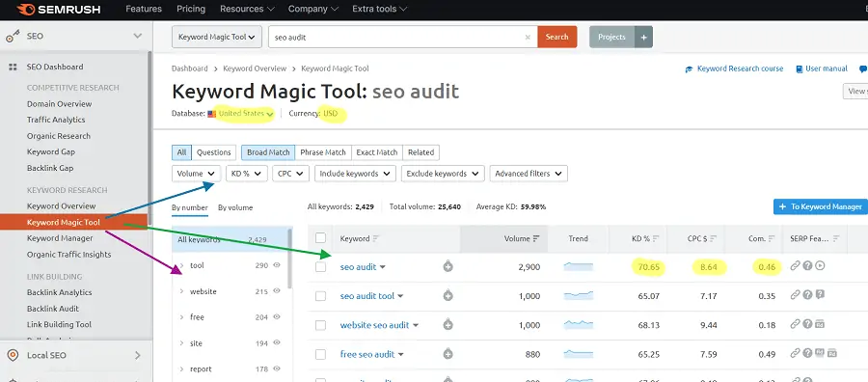Click sort icon in Keyword column header
Viewport: 868px width, 382px height.
(376, 238)
